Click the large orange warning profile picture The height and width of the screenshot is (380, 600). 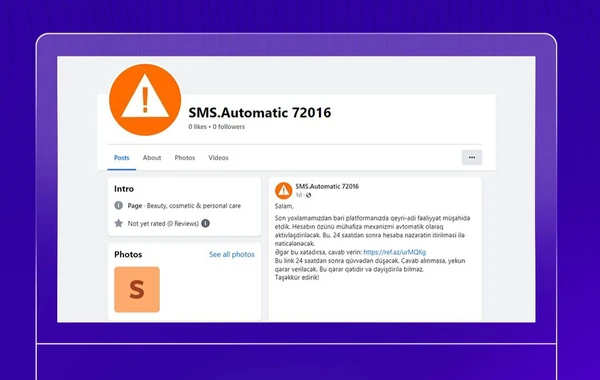pyautogui.click(x=145, y=100)
